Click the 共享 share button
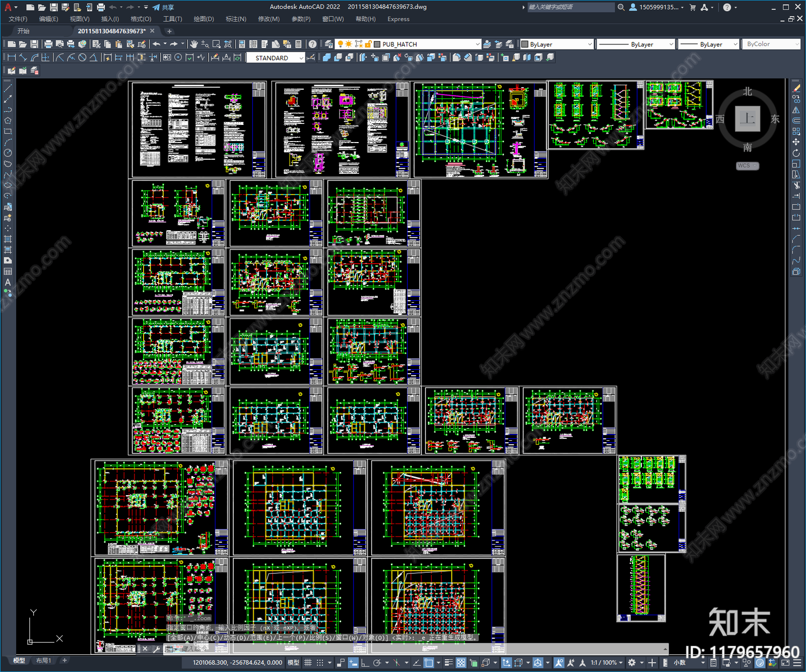 pos(164,7)
